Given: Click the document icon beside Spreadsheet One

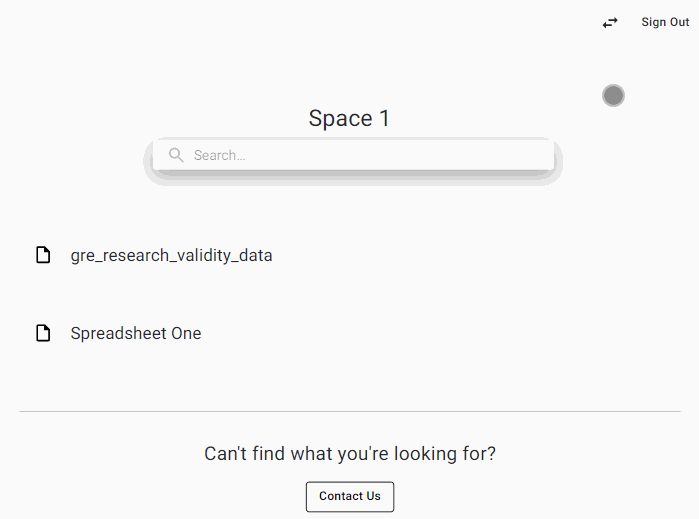Looking at the screenshot, I should coord(43,333).
